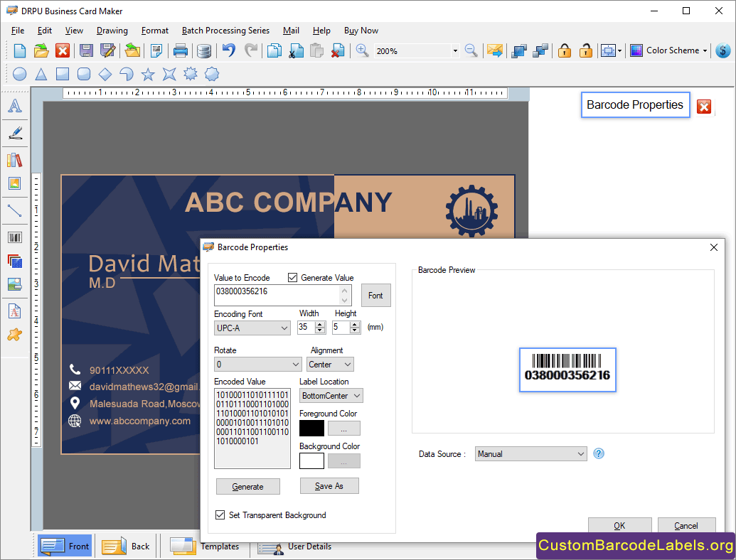Zoom out with the minus magnifier
This screenshot has height=560, width=736.
[471, 50]
